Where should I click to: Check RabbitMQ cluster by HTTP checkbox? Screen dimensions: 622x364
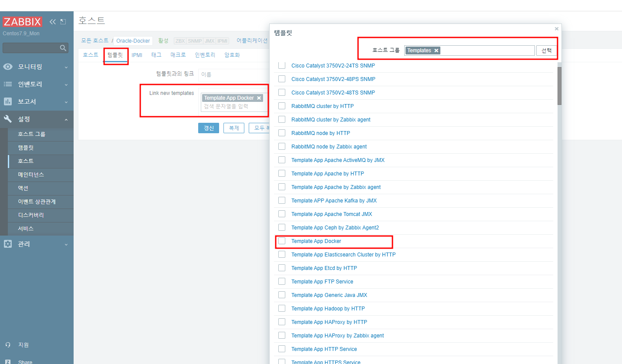click(282, 106)
